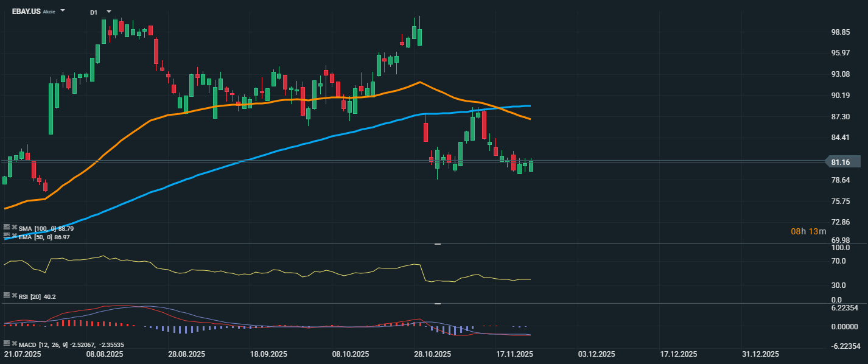868x364 pixels.
Task: Remove the SMA indicator with its X icon
Action: (14, 228)
